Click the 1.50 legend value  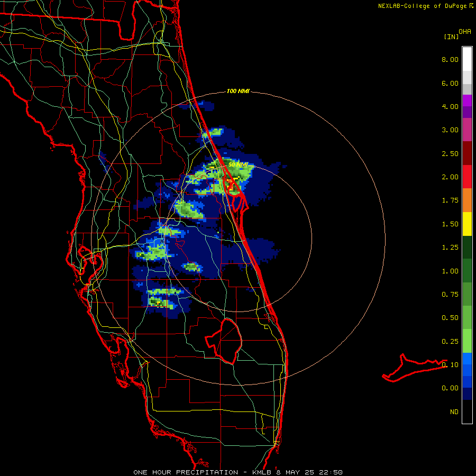pyautogui.click(x=450, y=224)
